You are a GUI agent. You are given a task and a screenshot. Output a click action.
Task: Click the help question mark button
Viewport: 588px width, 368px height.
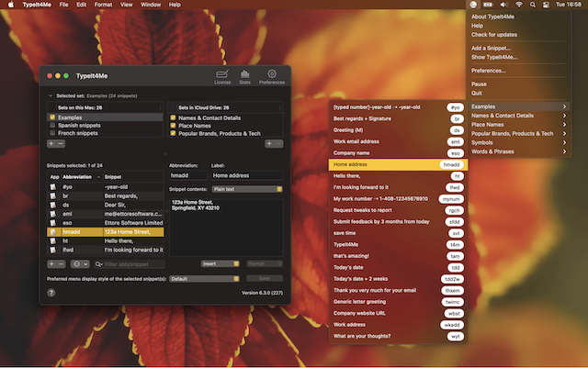pyautogui.click(x=51, y=293)
